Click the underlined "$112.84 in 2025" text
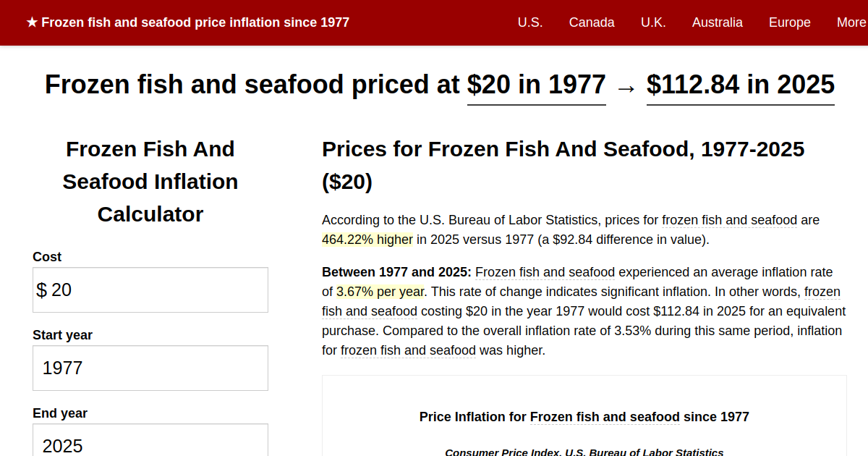868x456 pixels. (740, 85)
